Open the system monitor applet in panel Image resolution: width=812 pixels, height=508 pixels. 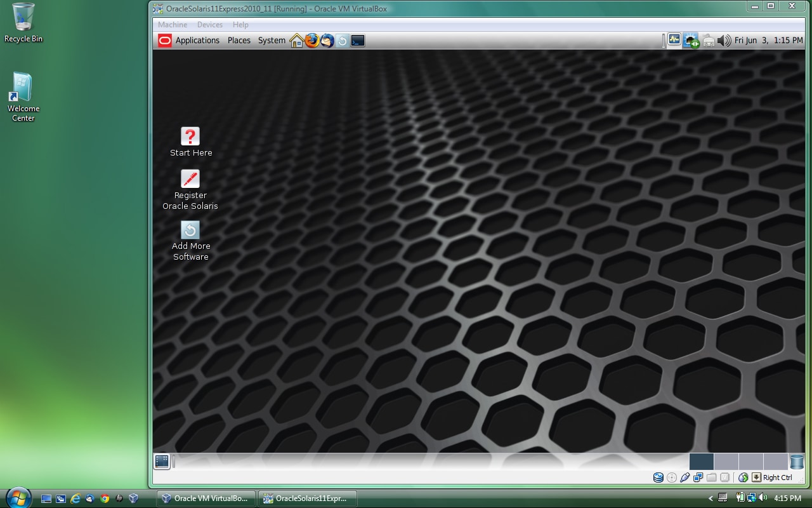coord(674,40)
